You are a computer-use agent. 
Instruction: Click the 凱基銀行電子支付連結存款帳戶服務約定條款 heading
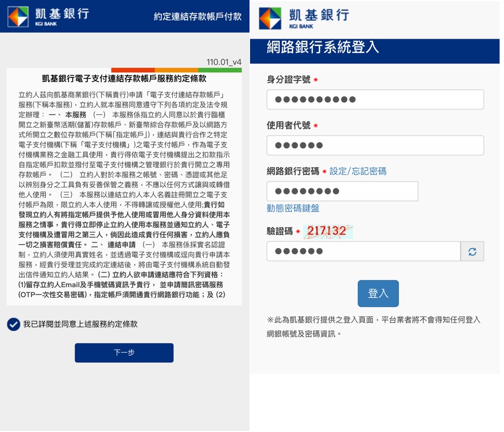[124, 78]
